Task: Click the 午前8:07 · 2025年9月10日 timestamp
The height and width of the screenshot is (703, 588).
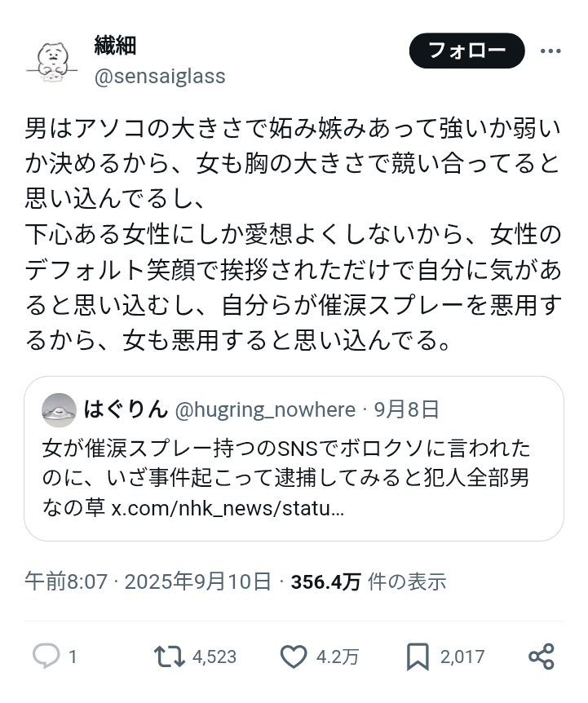Action: pyautogui.click(x=148, y=581)
